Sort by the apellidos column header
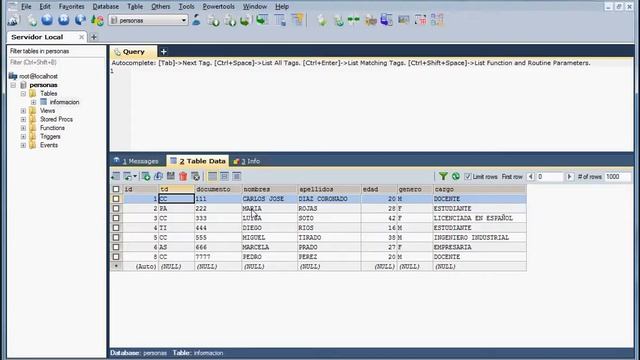The height and width of the screenshot is (360, 640). point(329,189)
